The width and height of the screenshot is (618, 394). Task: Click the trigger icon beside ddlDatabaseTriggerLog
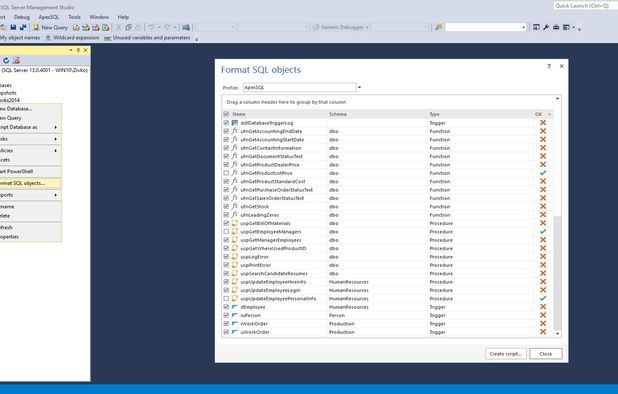[x=235, y=123]
